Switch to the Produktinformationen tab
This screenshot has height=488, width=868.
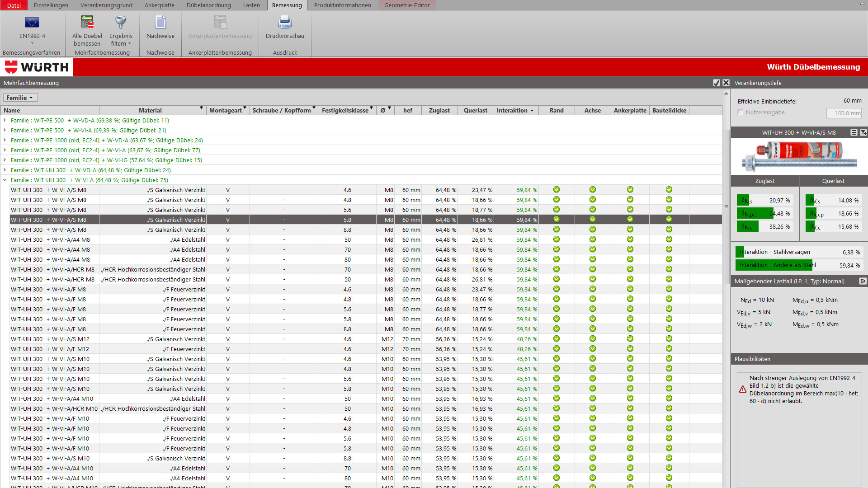pos(343,5)
